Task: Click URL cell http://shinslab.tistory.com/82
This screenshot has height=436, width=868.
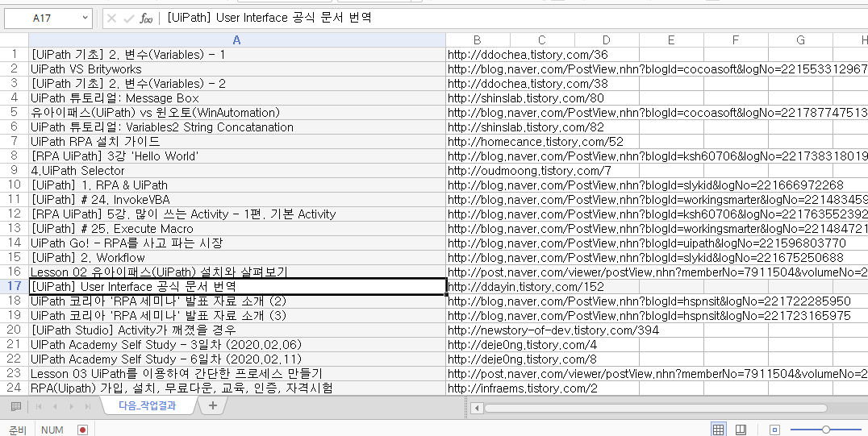Action: click(478, 127)
